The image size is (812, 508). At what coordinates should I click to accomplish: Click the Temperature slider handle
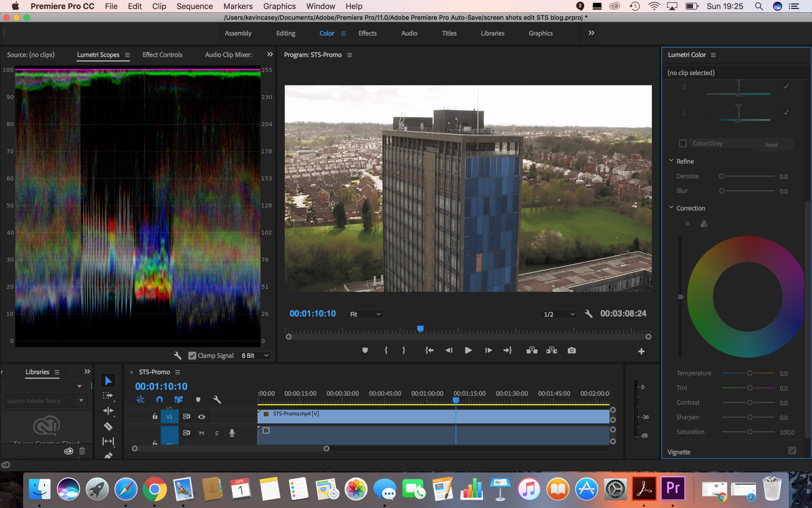[x=750, y=373]
